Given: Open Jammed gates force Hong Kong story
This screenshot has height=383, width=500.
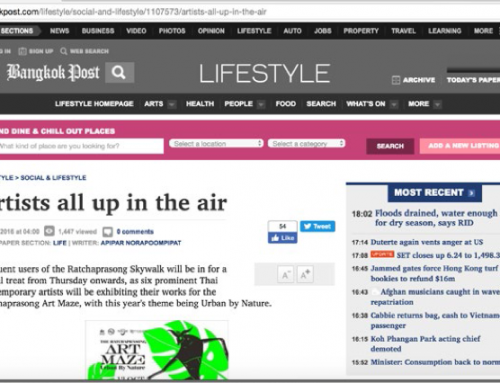Looking at the screenshot, I should [435, 273].
